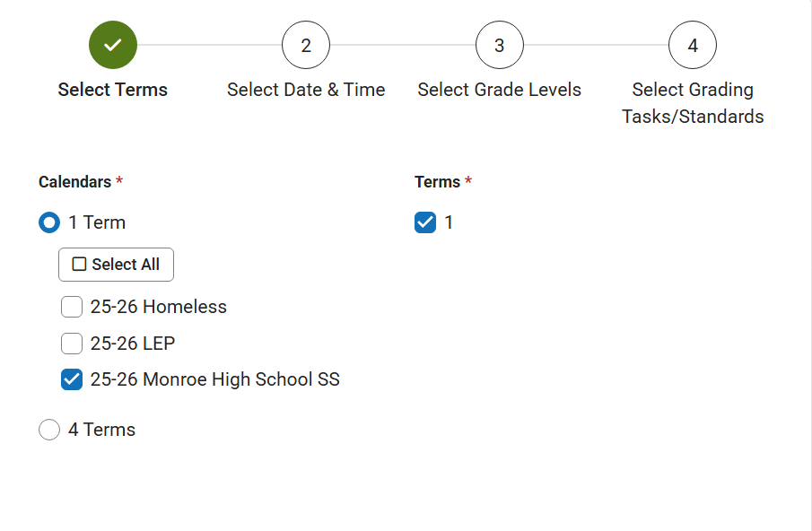Select the 4 Terms radio button
Viewport: 812px width, 531px height.
click(x=49, y=430)
